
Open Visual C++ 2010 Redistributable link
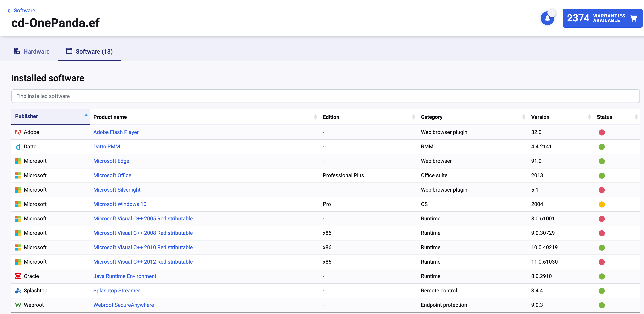[x=143, y=247]
